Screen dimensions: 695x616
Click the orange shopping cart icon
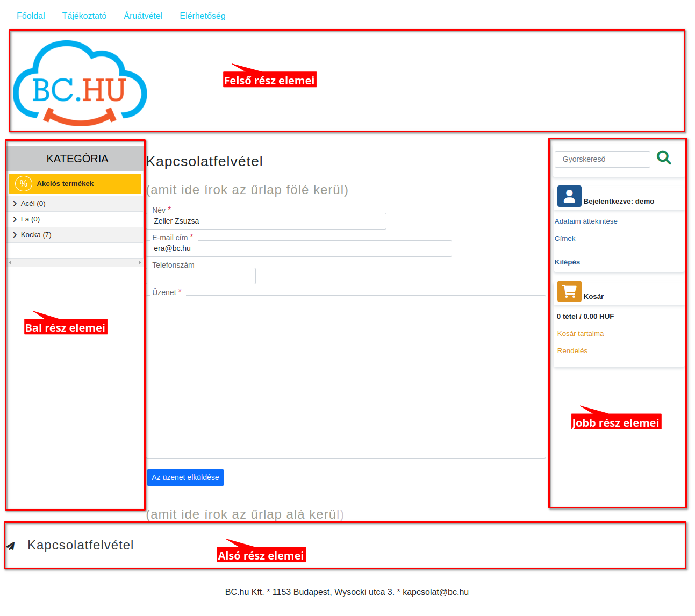tap(569, 291)
